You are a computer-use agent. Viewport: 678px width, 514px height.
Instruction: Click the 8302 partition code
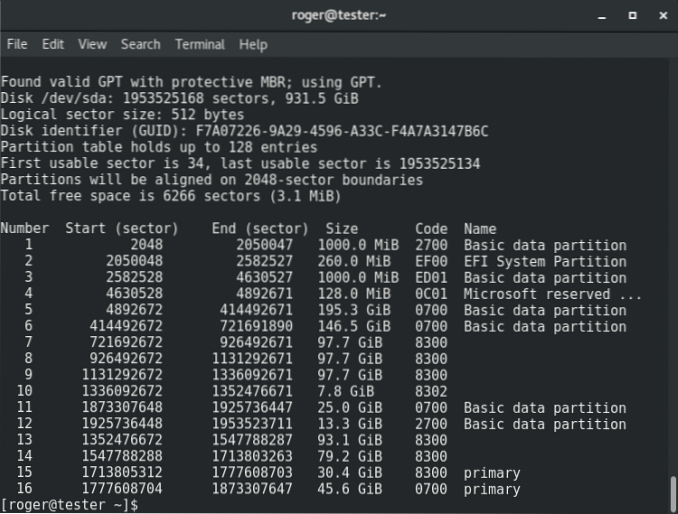click(x=432, y=391)
